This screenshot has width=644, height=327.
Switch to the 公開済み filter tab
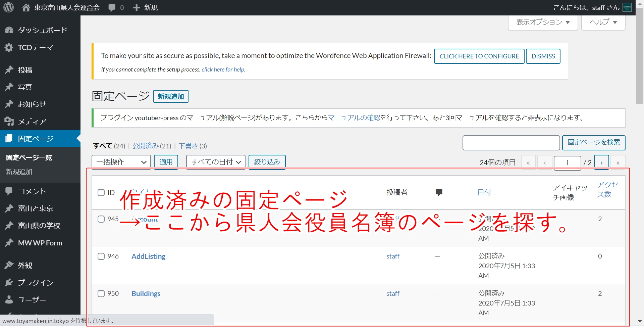145,146
